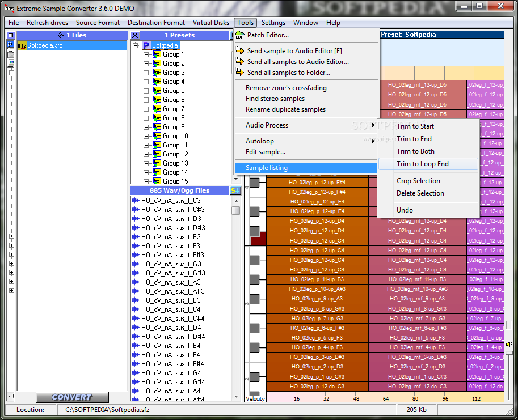The height and width of the screenshot is (420, 518).
Task: Click the Group 5 instrument icon
Action: (x=157, y=91)
